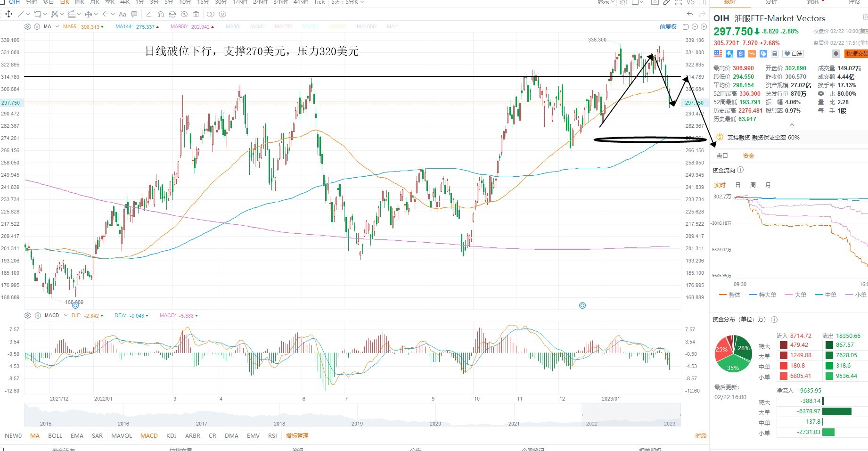The height and width of the screenshot is (451, 868).
Task: Undo the last drawing action
Action: (690, 14)
